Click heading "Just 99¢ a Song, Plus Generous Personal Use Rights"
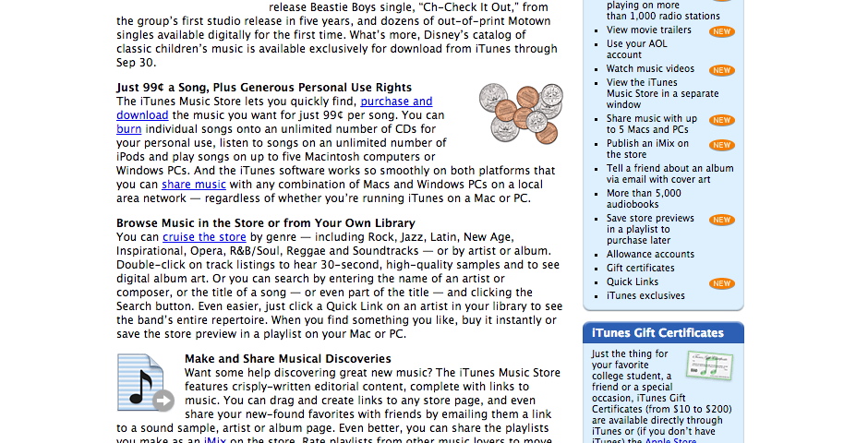Viewport: 868px width, 443px height. coord(264,88)
